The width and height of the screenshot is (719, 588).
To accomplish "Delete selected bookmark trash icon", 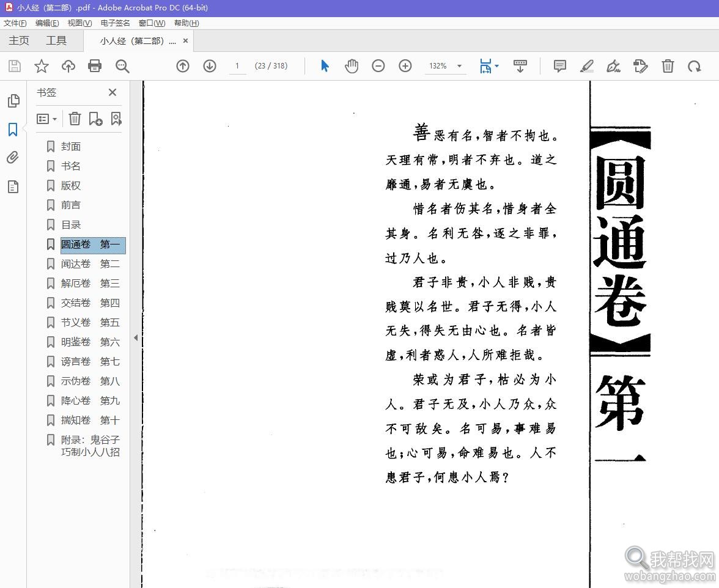I will (75, 119).
